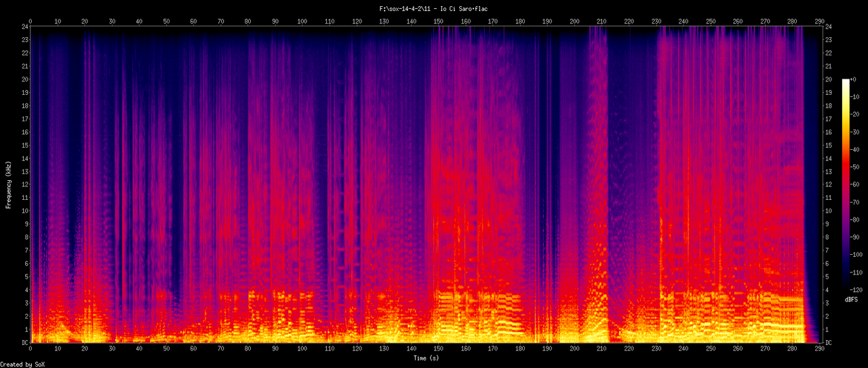Viewport: 868px width, 368px height.
Task: Click the '20' tick on the left frequency axis
Action: point(25,79)
